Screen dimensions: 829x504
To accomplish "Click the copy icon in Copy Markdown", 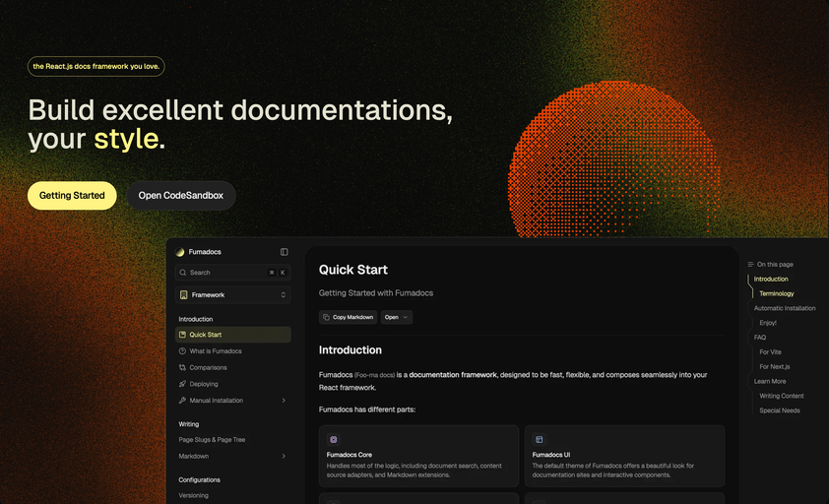I will (326, 317).
